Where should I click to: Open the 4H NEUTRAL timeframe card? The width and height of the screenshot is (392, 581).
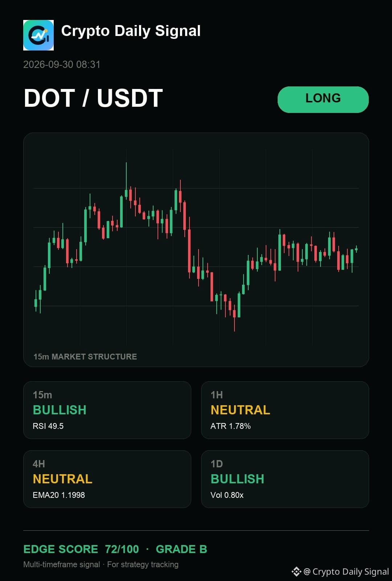coord(107,479)
